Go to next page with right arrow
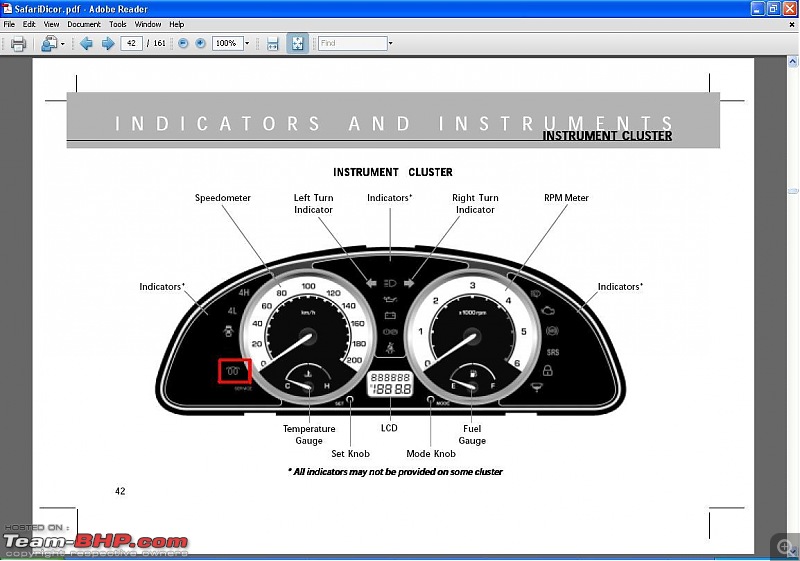Image resolution: width=800 pixels, height=561 pixels. [108, 43]
